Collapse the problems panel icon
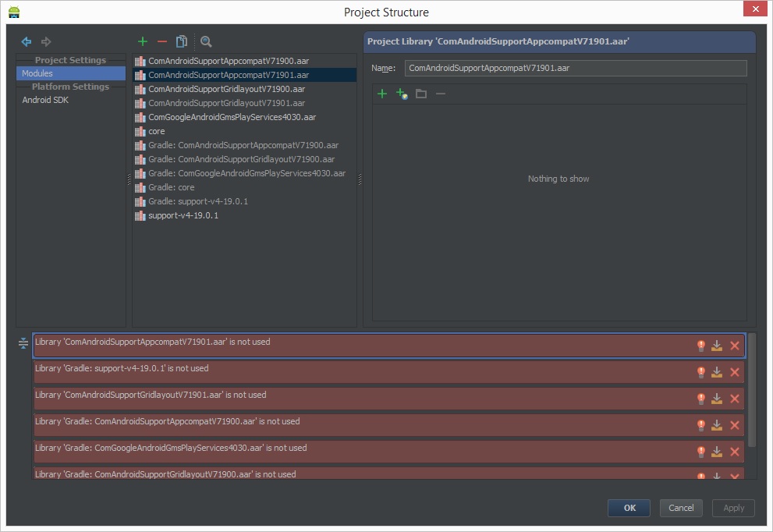Image resolution: width=773 pixels, height=532 pixels. pyautogui.click(x=23, y=343)
